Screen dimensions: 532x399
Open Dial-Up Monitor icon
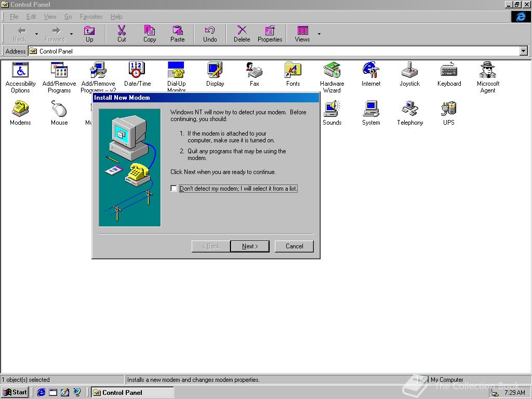point(177,77)
